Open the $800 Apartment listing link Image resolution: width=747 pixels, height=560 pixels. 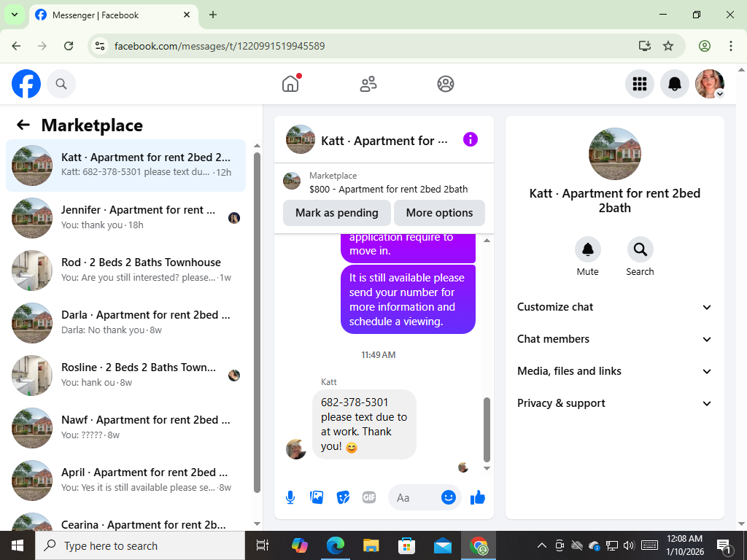388,189
